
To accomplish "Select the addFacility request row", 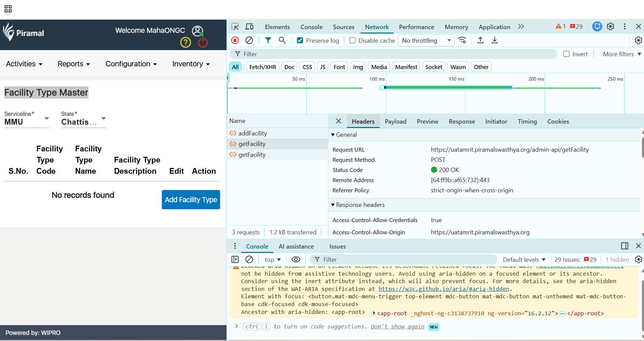I will tap(253, 133).
